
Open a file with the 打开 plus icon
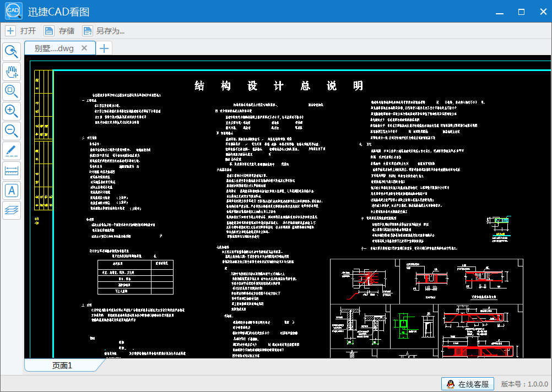click(10, 31)
